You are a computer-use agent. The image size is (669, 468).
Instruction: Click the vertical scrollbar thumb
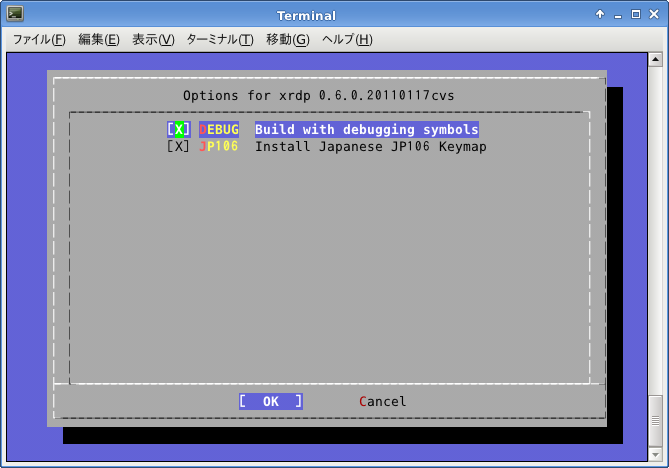point(655,421)
